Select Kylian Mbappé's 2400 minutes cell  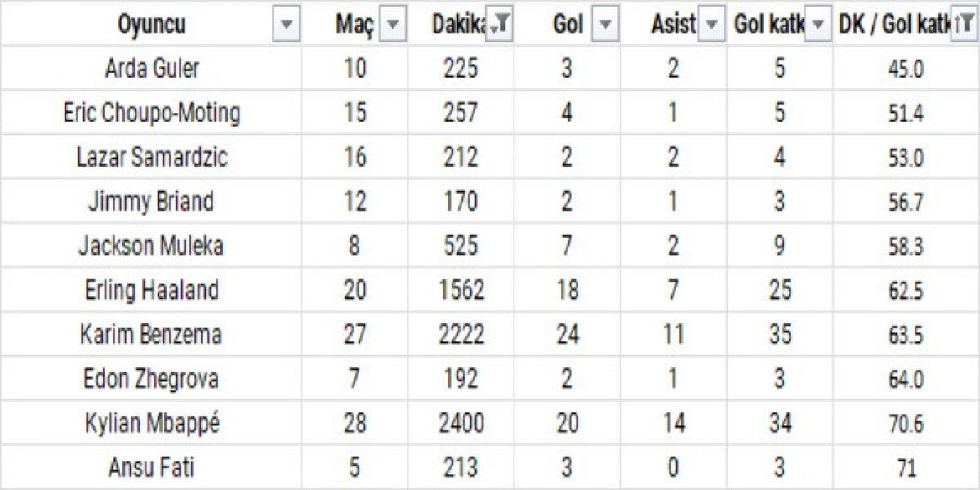coord(461,423)
